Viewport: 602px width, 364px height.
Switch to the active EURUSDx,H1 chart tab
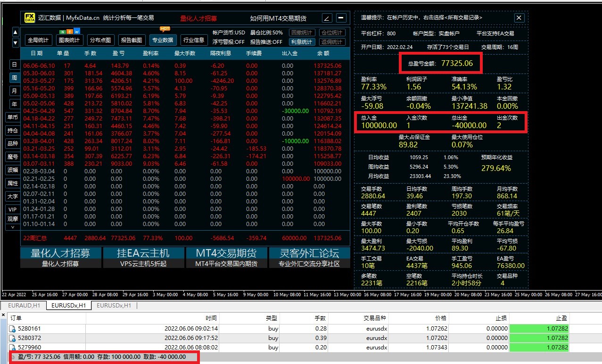69,306
